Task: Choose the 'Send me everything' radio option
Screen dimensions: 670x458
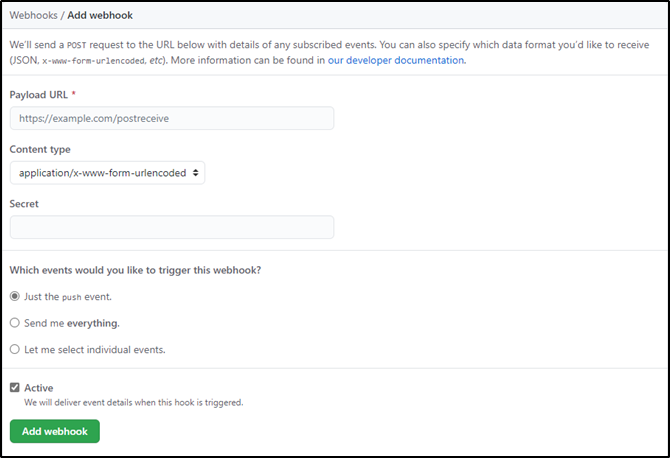Action: [x=14, y=323]
